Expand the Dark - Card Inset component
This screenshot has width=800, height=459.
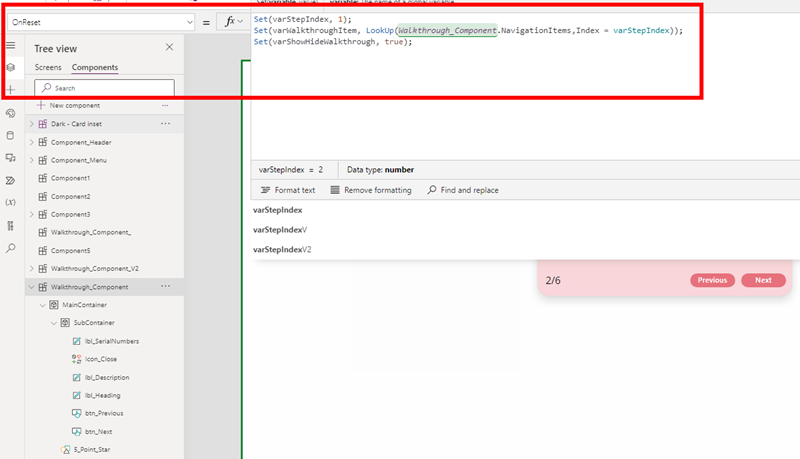point(32,124)
